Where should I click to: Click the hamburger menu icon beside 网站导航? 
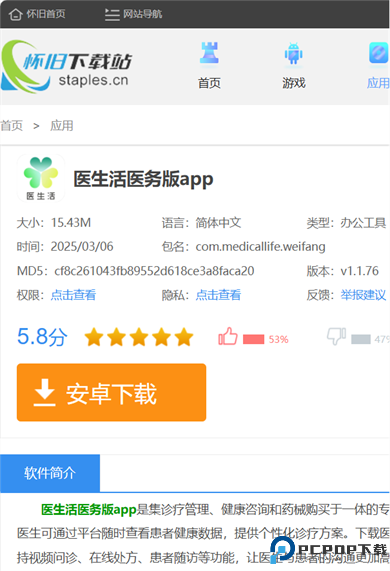click(112, 14)
